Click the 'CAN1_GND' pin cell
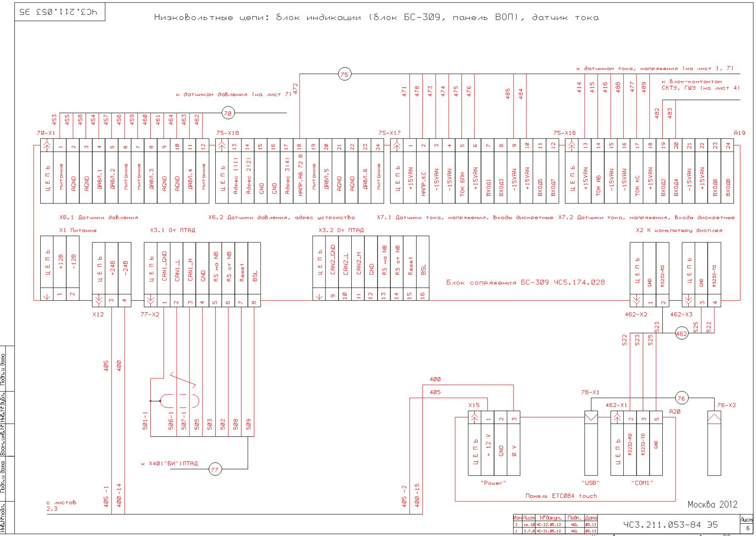Viewport: 756px width, 536px height. 164,265
